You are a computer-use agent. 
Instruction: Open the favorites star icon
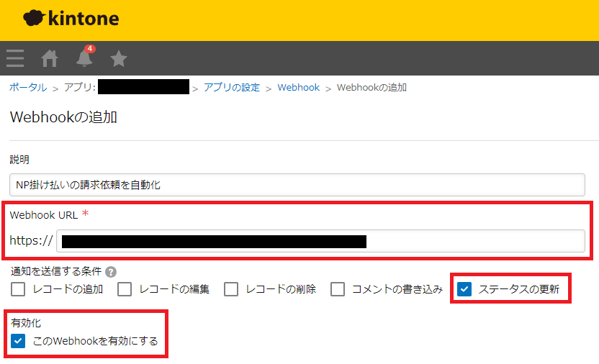(118, 58)
